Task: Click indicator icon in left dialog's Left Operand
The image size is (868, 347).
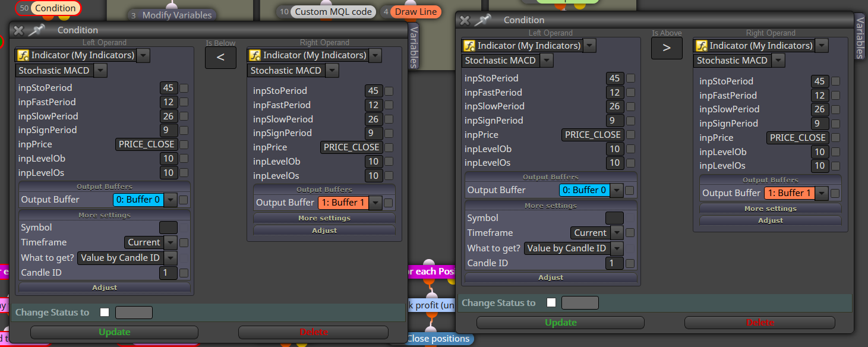Action: [23, 55]
